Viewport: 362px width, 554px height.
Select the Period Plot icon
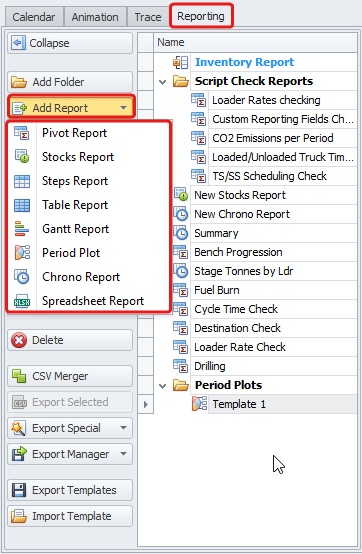[x=22, y=253]
